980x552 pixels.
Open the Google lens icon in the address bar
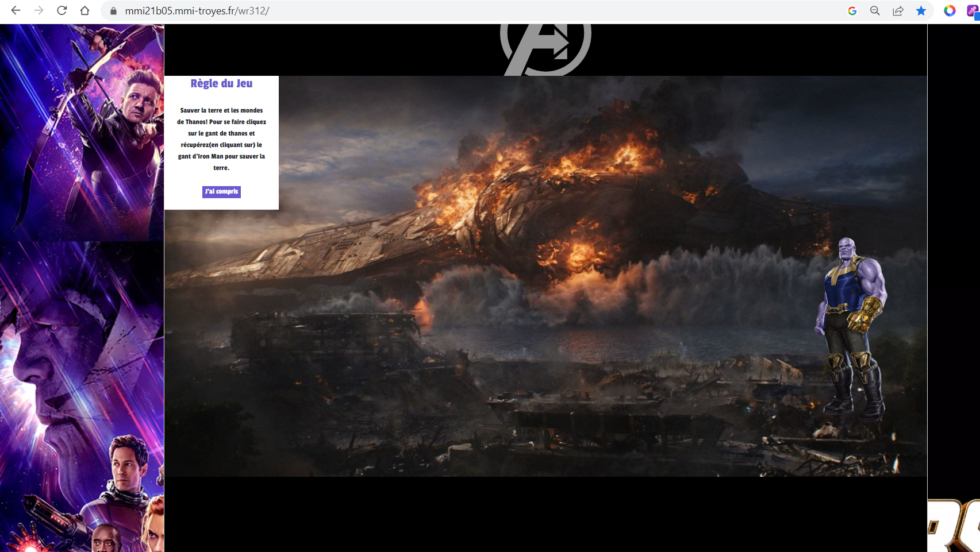[x=852, y=10]
